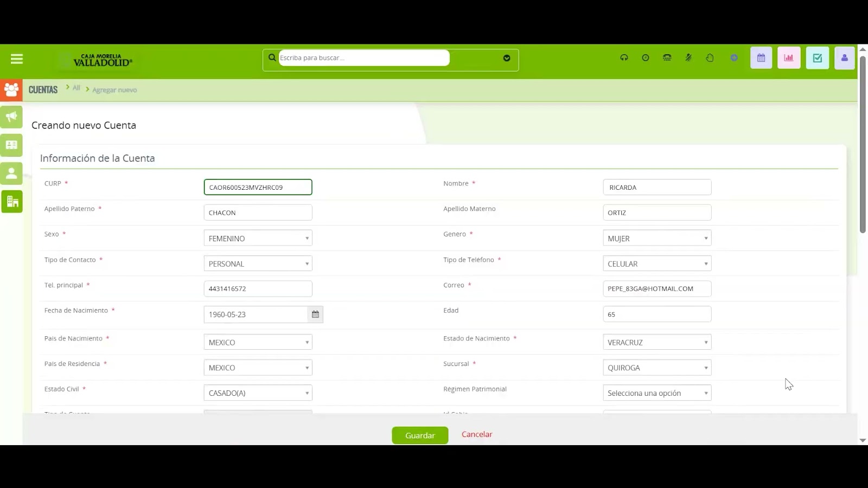
Task: Click the Nombre input field
Action: pos(657,187)
